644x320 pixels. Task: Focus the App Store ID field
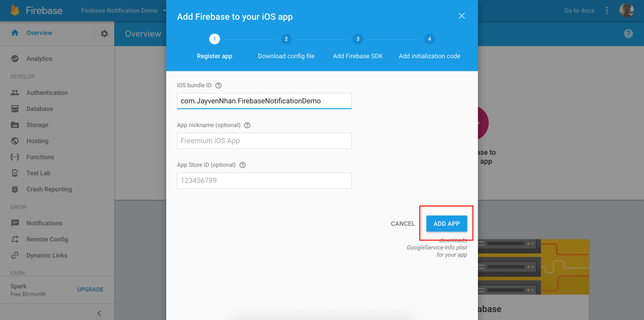[x=264, y=181]
